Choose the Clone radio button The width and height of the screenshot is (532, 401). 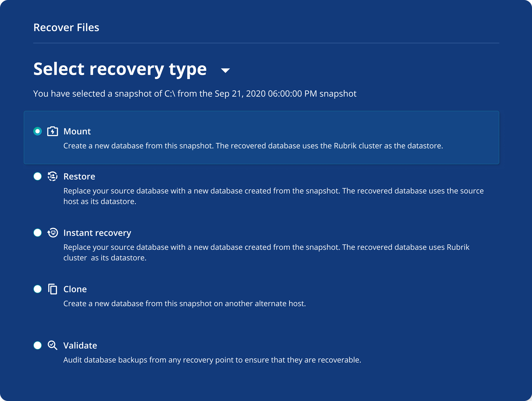tap(37, 289)
